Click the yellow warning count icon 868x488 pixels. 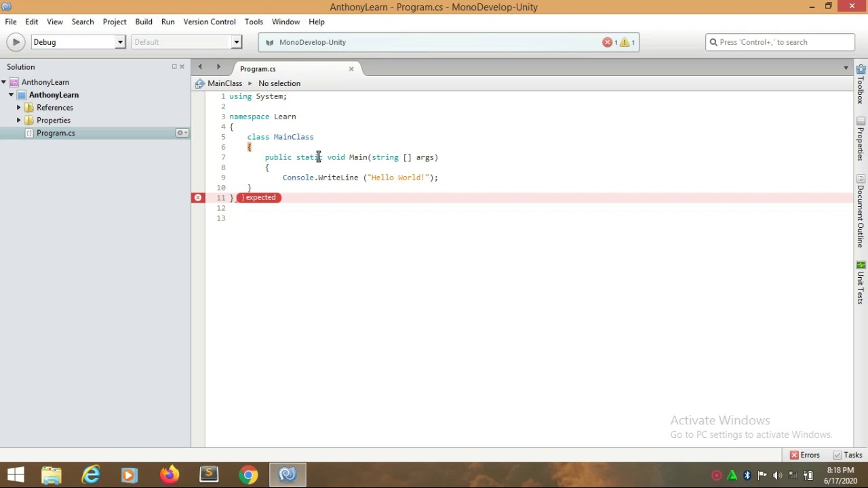coord(625,42)
